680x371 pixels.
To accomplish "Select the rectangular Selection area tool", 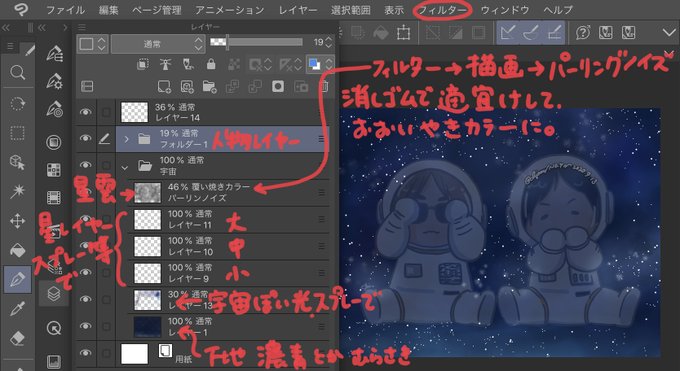I will 17,133.
